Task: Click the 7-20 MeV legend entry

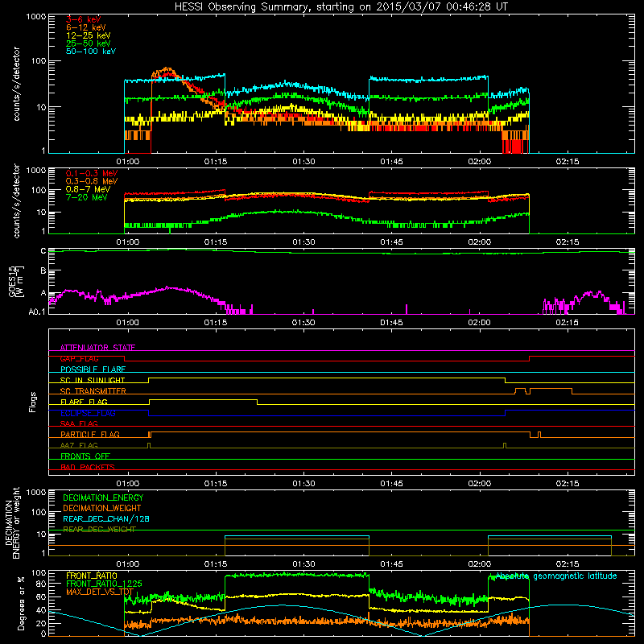Action: coord(87,197)
